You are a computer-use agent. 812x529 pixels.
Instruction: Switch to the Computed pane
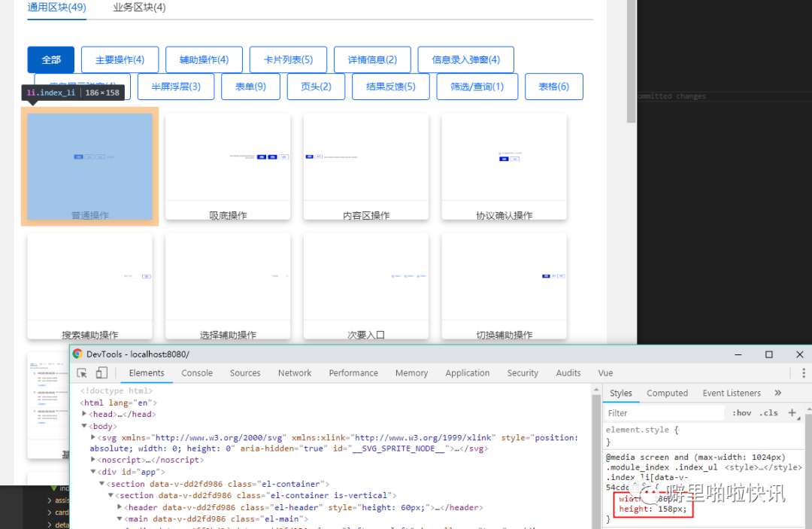coord(667,393)
